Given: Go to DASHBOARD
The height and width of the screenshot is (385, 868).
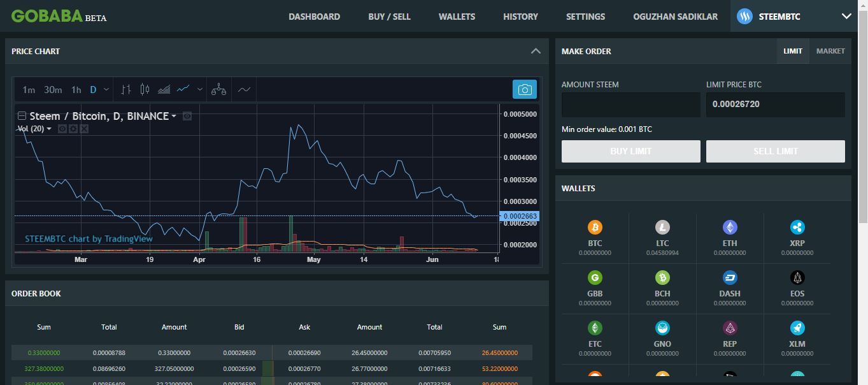Looking at the screenshot, I should pyautogui.click(x=315, y=17).
